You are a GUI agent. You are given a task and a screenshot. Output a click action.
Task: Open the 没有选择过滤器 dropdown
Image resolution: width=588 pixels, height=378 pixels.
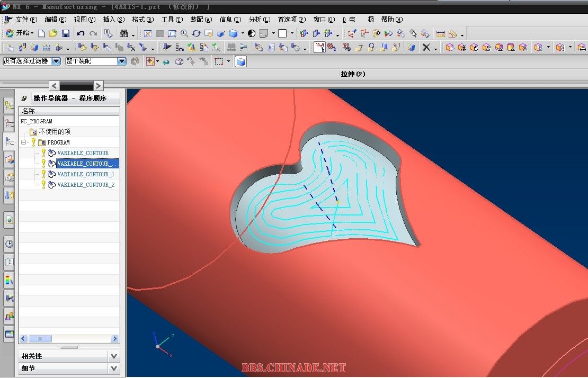(56, 61)
